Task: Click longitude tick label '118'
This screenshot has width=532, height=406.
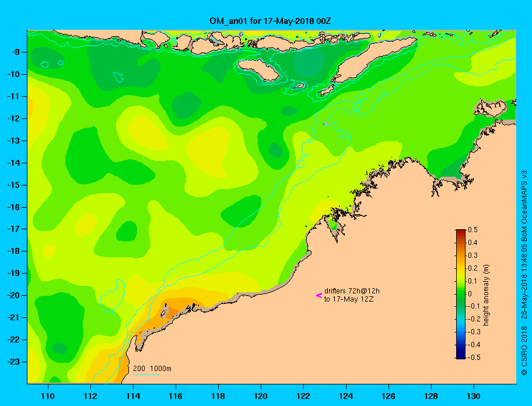Action: 218,396
